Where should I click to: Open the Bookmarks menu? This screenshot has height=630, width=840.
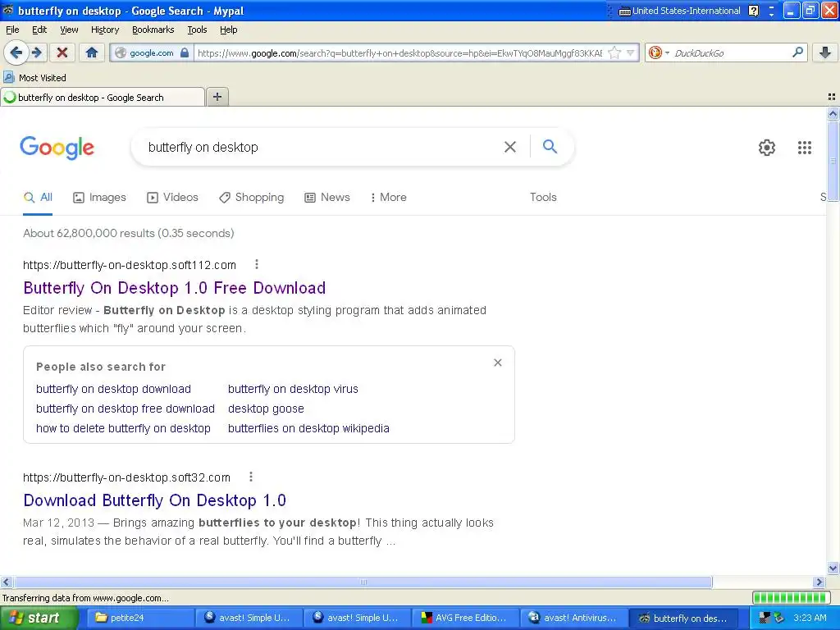(153, 30)
